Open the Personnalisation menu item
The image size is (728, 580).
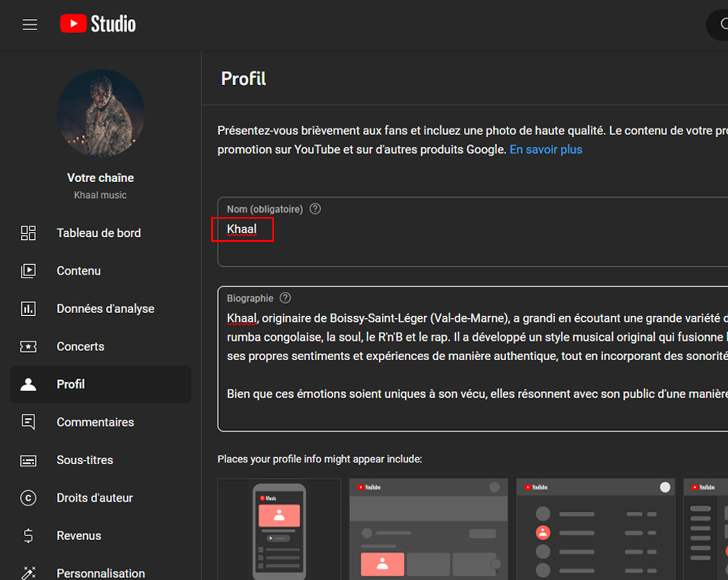click(x=100, y=572)
